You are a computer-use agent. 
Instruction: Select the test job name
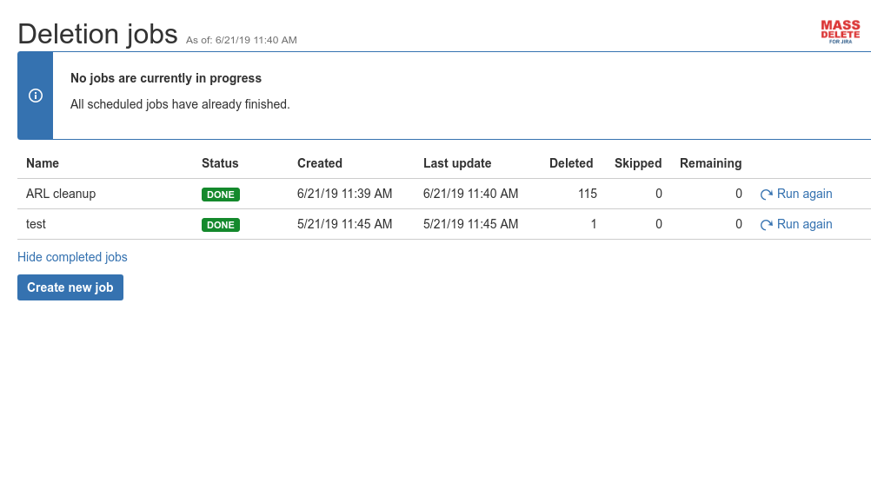[36, 224]
